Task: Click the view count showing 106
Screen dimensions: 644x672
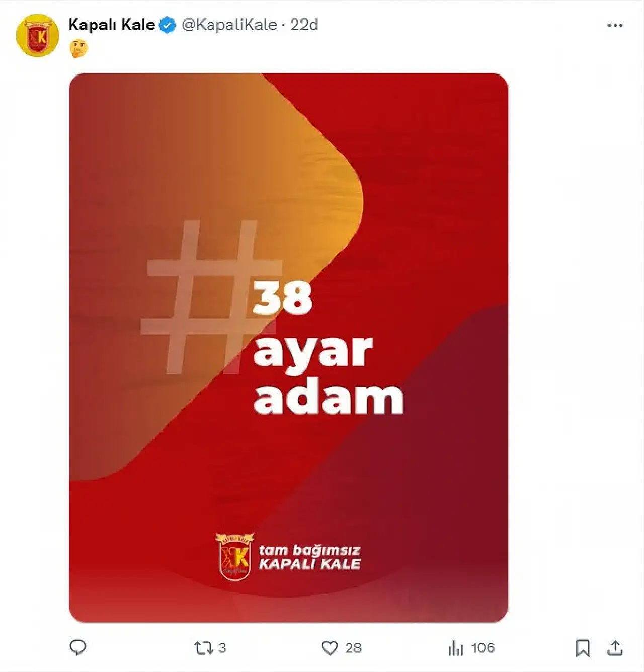Action: tap(482, 648)
